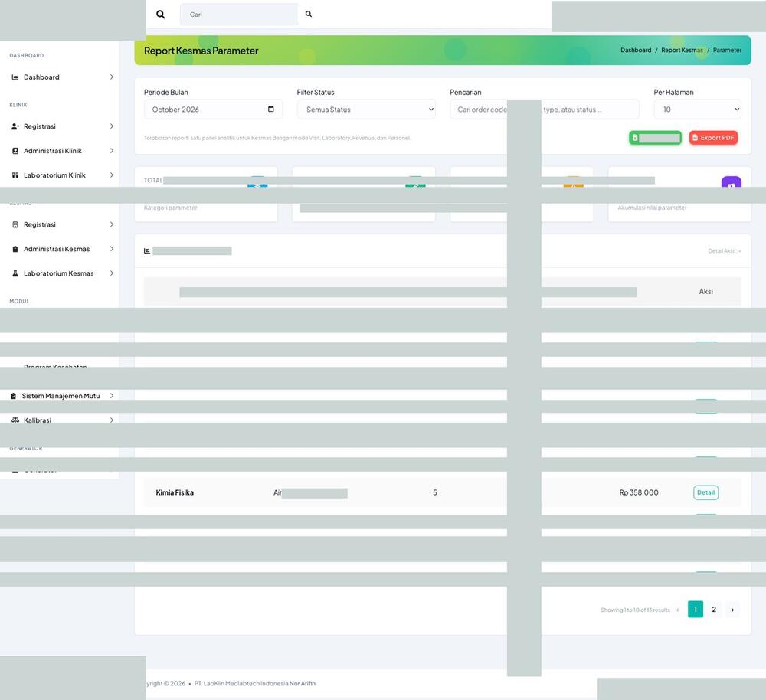Click the Kalibrasi balance scale icon
The width and height of the screenshot is (766, 700).
(x=15, y=420)
